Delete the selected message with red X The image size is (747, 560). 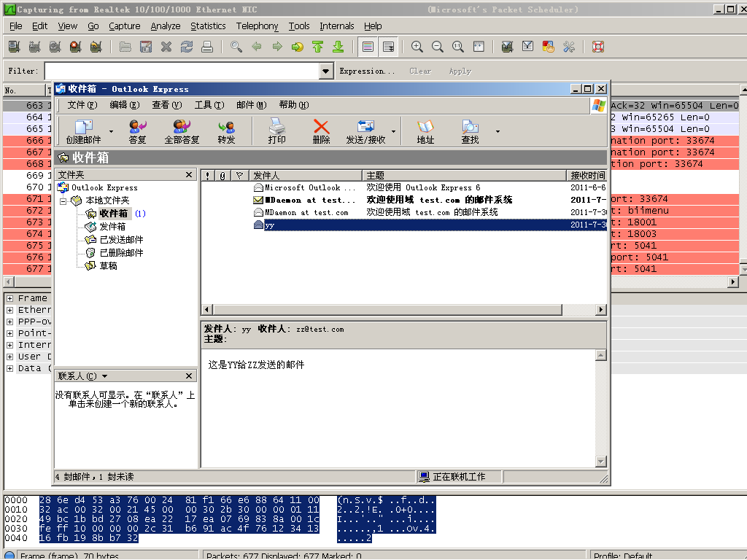tap(321, 131)
